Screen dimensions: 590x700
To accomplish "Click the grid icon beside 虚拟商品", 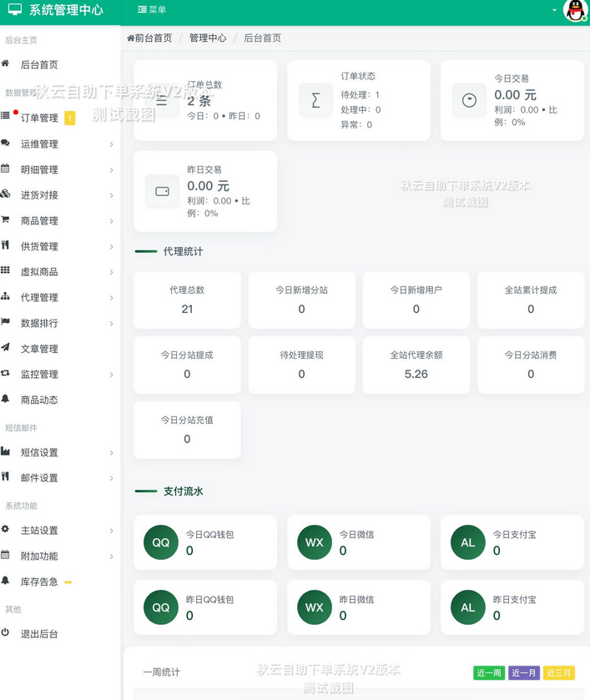I will pos(5,270).
